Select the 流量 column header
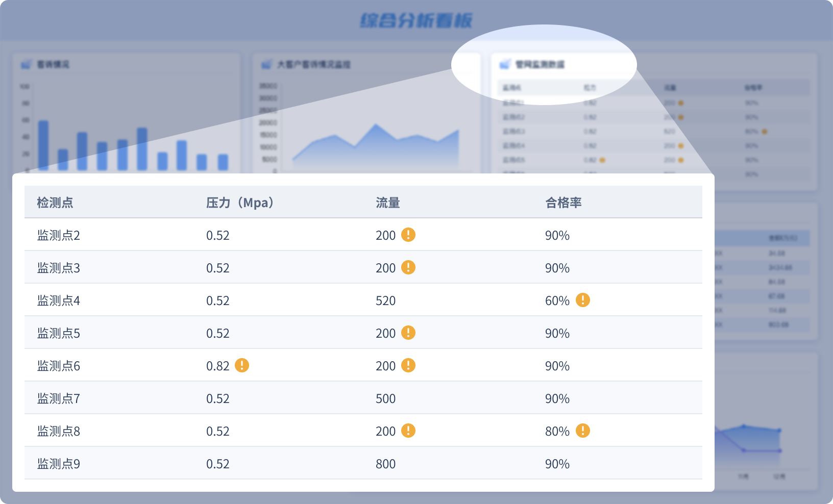This screenshot has width=833, height=504. pos(387,203)
